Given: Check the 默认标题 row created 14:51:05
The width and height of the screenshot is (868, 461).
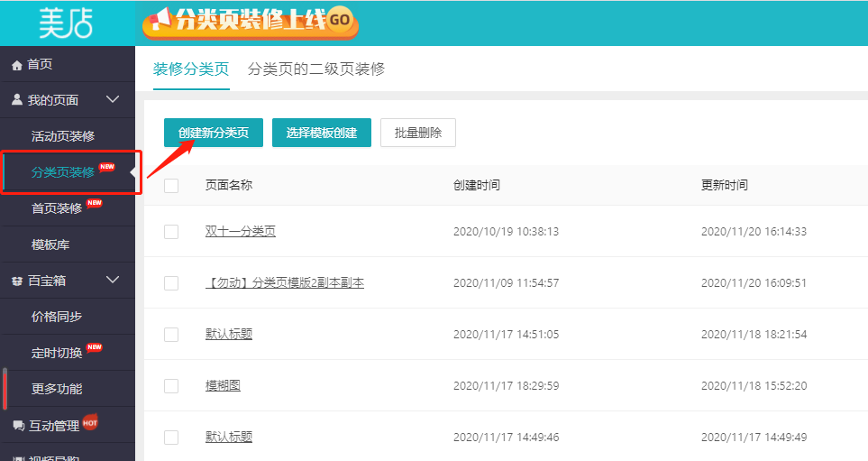Looking at the screenshot, I should [171, 335].
